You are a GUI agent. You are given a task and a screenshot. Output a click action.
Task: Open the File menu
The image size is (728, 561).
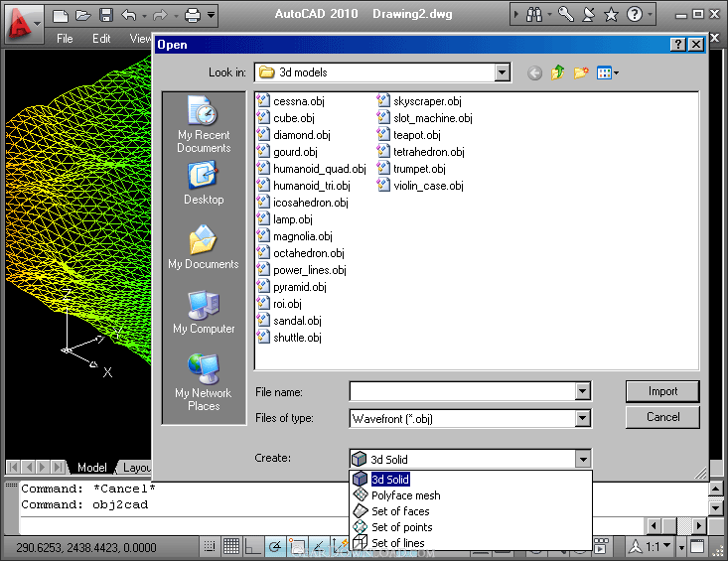(65, 39)
